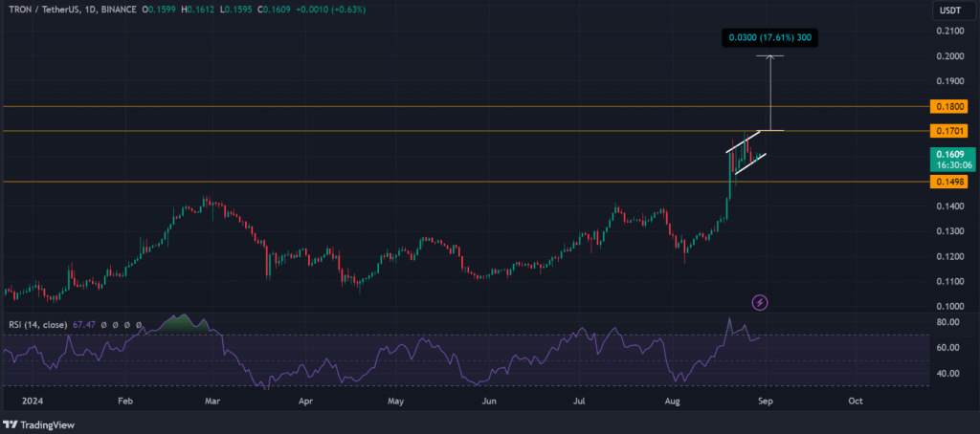This screenshot has width=980, height=434.
Task: Click the RSI value 67.47
Action: click(84, 325)
